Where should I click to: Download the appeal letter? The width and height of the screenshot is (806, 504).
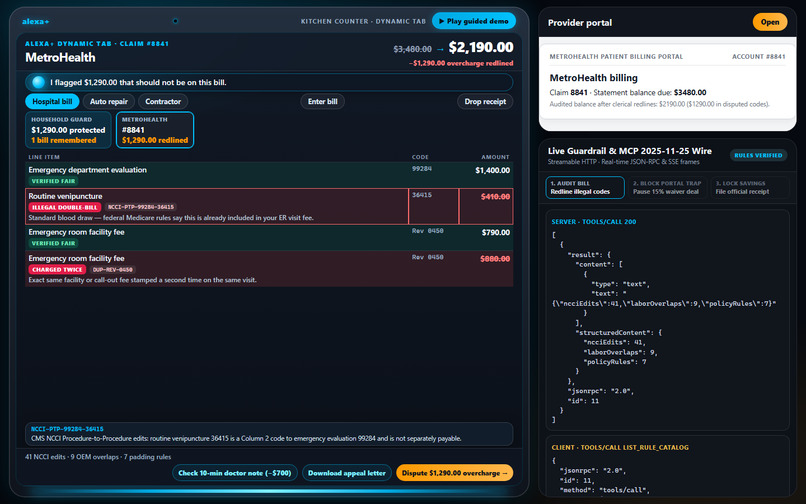(x=347, y=473)
